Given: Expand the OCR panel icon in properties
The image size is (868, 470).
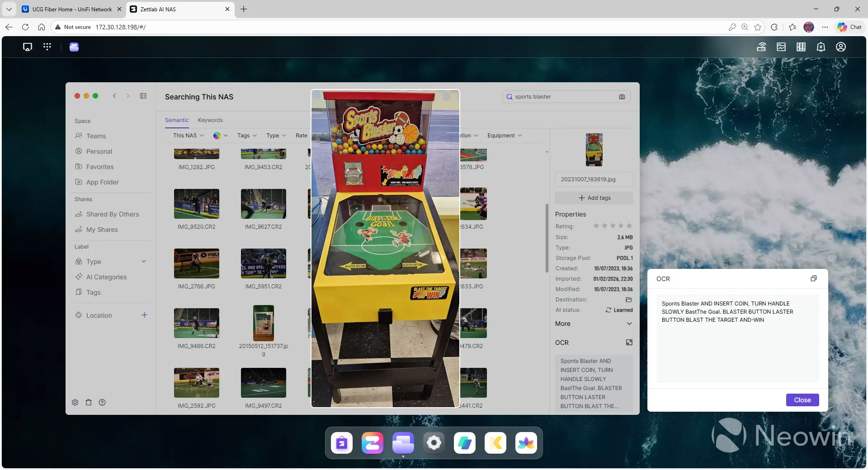Looking at the screenshot, I should 629,343.
